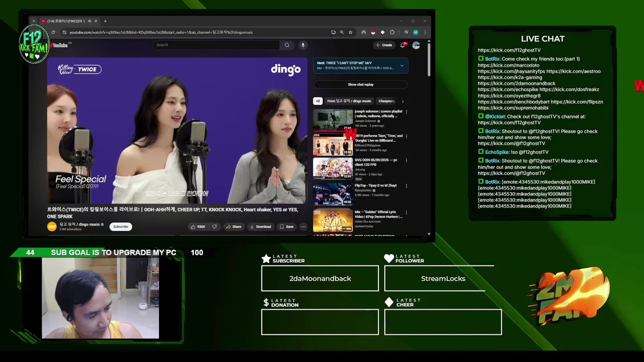Select From dingo music filter chip

coord(349,101)
